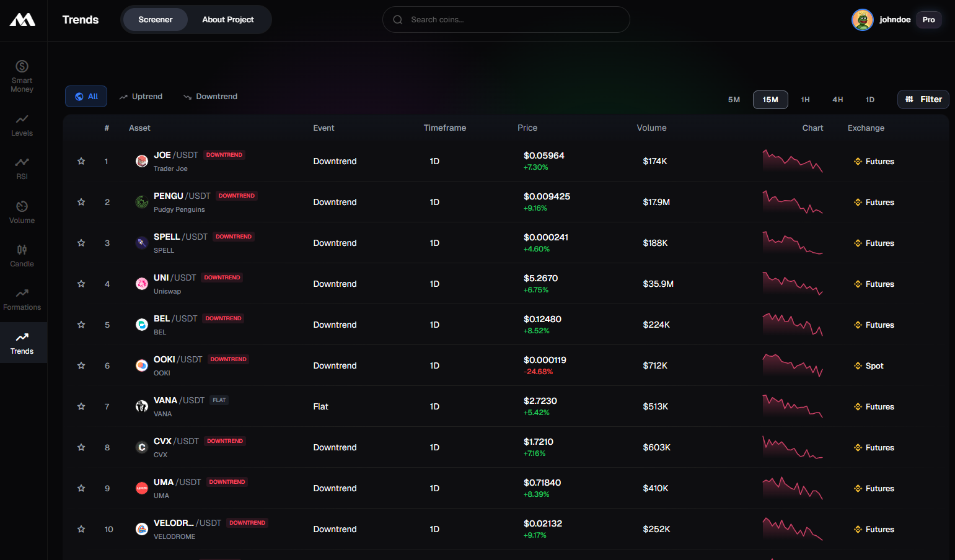Open the Volume sidebar section
Screen dimensions: 955x560
coord(22,212)
